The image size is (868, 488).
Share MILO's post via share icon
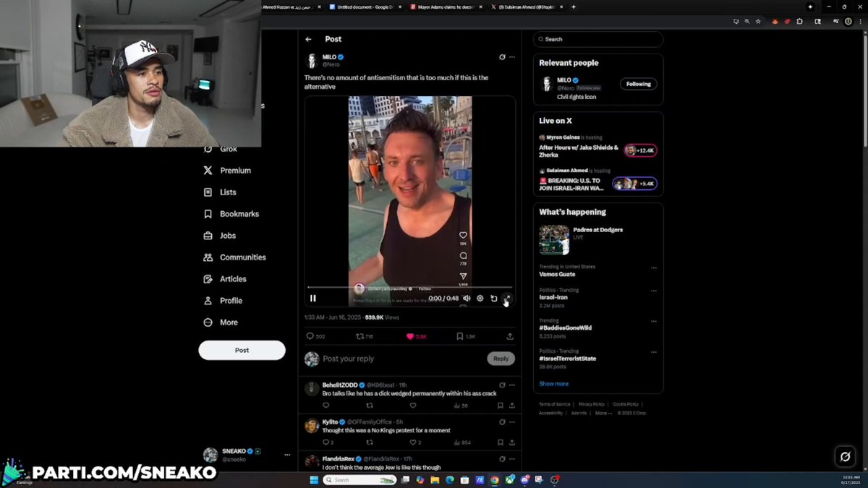(510, 336)
